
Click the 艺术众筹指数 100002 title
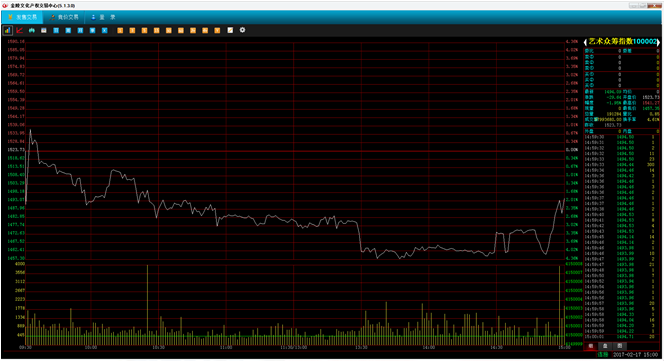[x=622, y=42]
